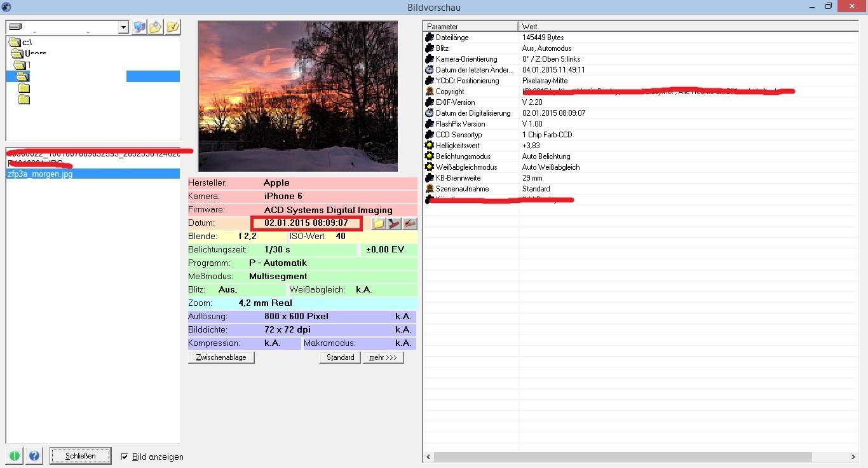This screenshot has width=868, height=468.
Task: Open the drive selection dropdown
Action: point(123,27)
